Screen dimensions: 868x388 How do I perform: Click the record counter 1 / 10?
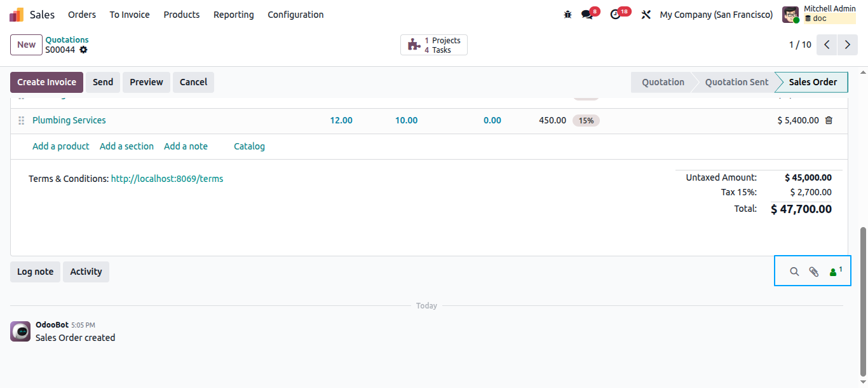click(800, 45)
